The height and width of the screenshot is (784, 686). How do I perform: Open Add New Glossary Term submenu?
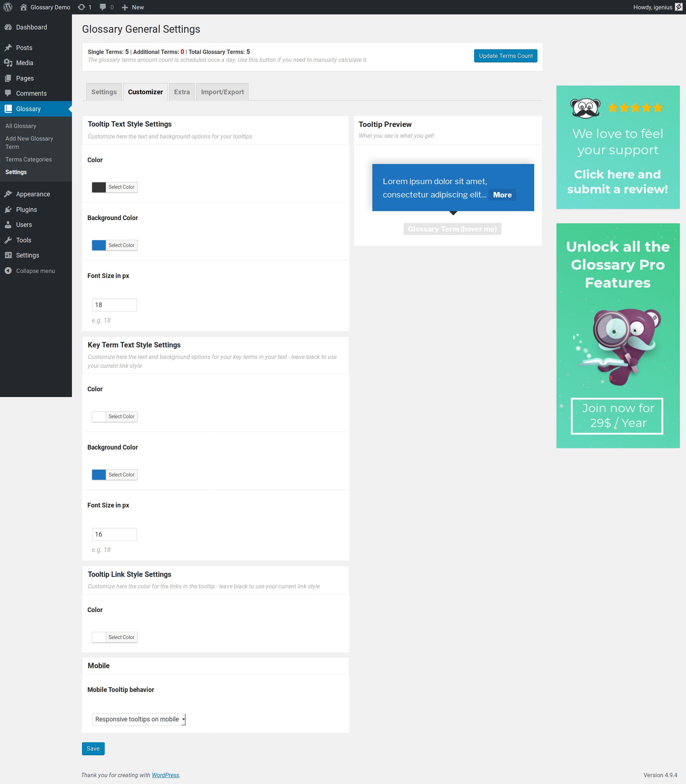point(29,142)
